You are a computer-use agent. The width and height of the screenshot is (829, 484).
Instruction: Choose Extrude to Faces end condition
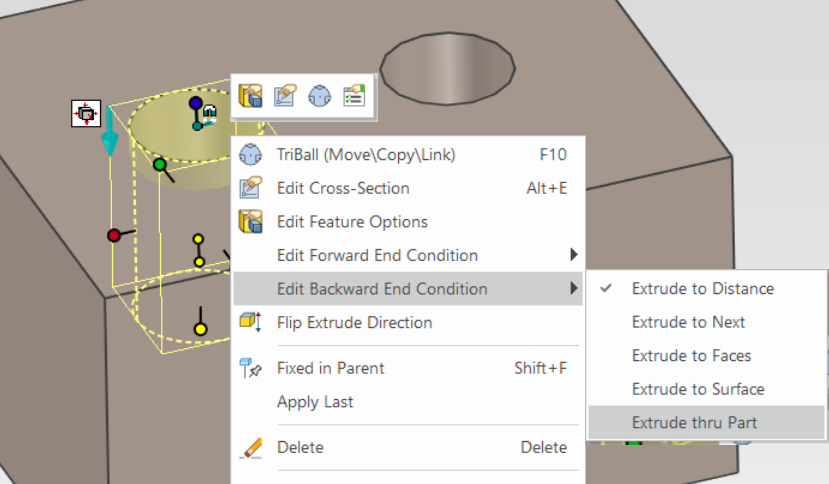(x=691, y=356)
